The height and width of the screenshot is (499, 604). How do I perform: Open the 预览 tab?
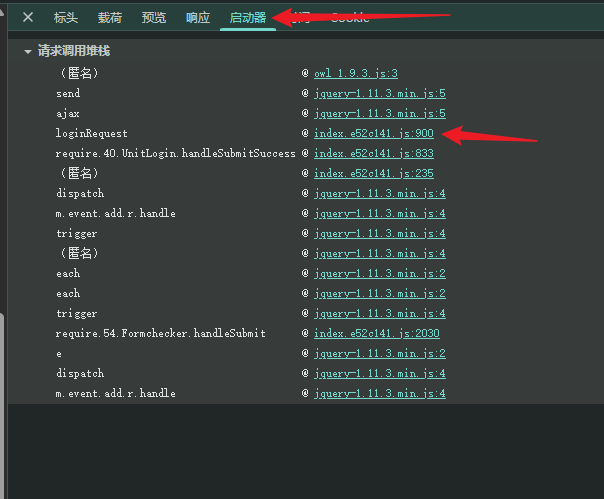pos(154,17)
